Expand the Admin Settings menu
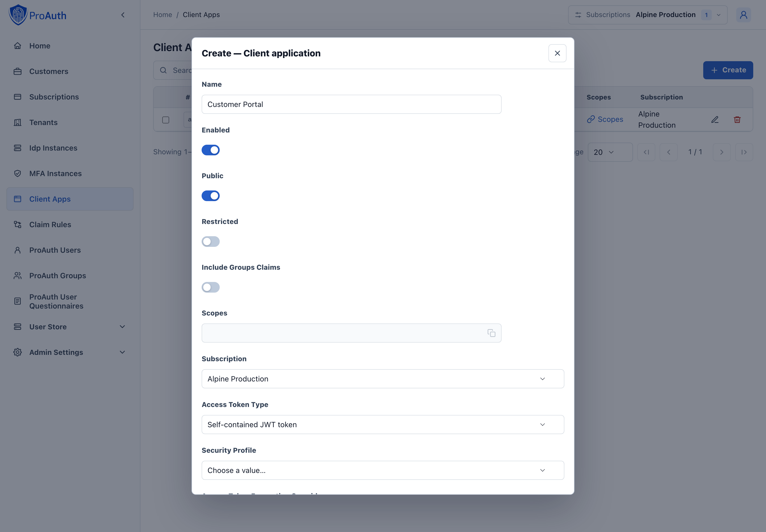Image resolution: width=766 pixels, height=532 pixels. pyautogui.click(x=70, y=352)
